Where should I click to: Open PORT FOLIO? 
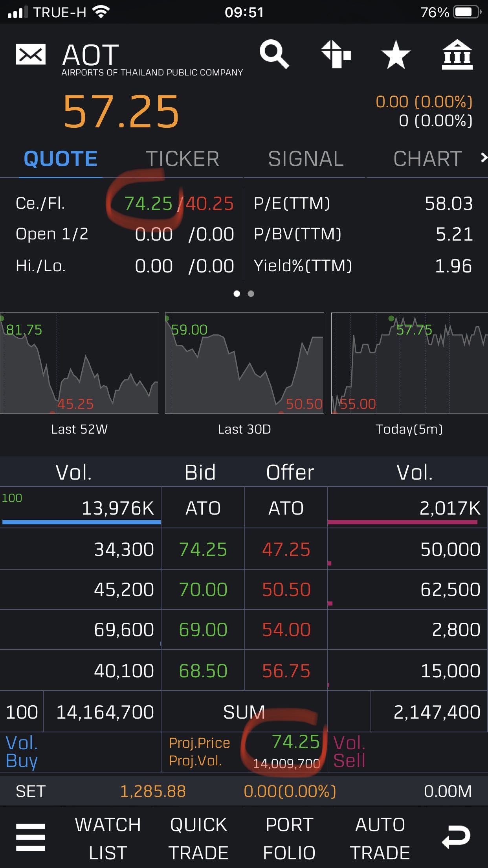[289, 839]
